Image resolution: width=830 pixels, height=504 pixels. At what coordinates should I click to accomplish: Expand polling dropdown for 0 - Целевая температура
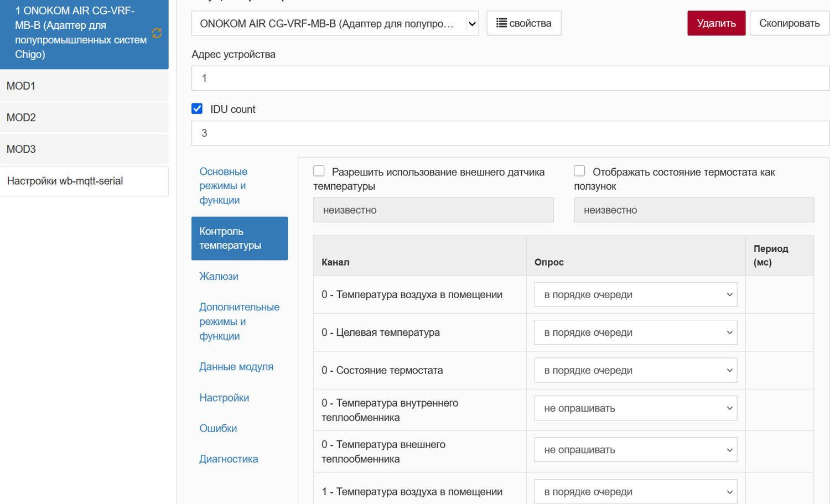[x=635, y=332]
